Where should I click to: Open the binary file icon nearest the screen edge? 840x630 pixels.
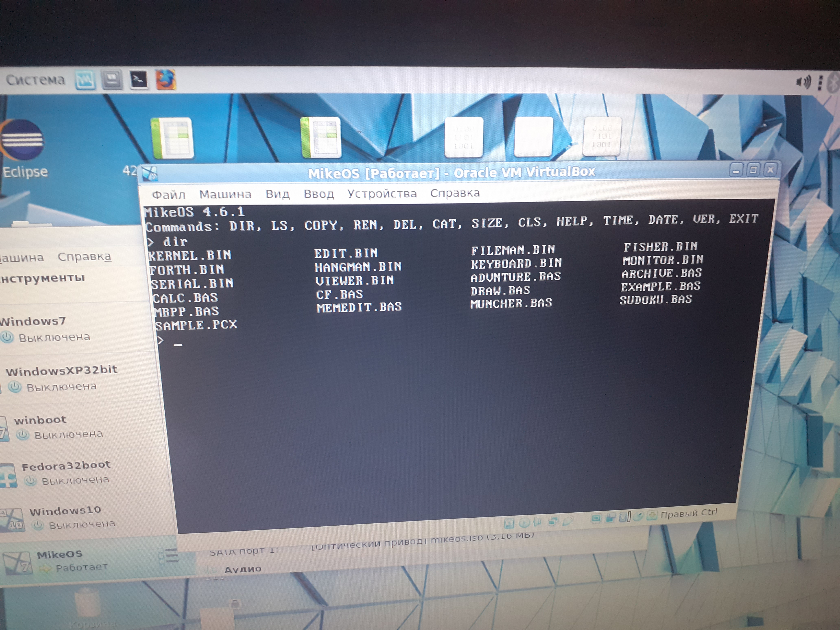tap(602, 136)
